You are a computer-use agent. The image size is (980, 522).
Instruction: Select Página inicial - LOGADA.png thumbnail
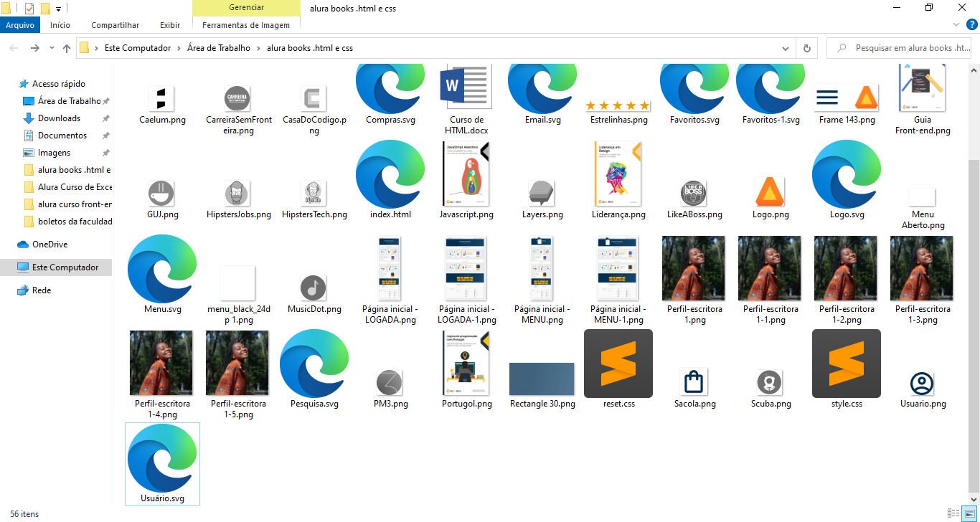coord(390,269)
